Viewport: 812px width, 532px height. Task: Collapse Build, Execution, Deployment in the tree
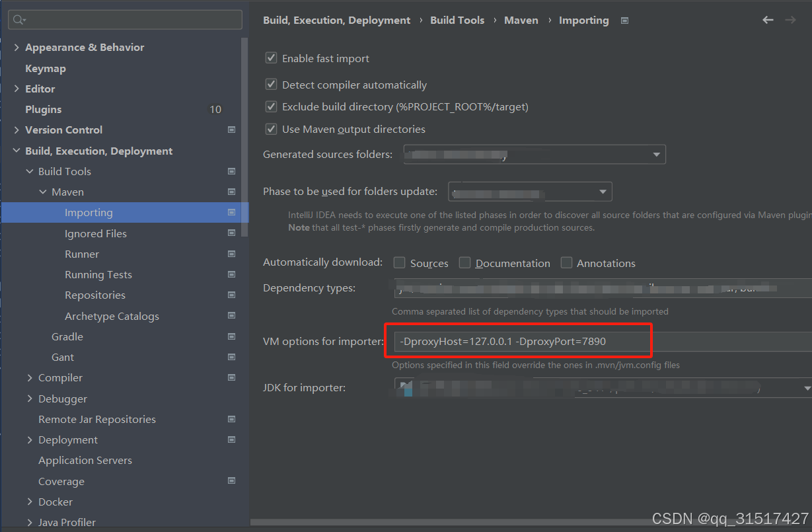point(17,151)
